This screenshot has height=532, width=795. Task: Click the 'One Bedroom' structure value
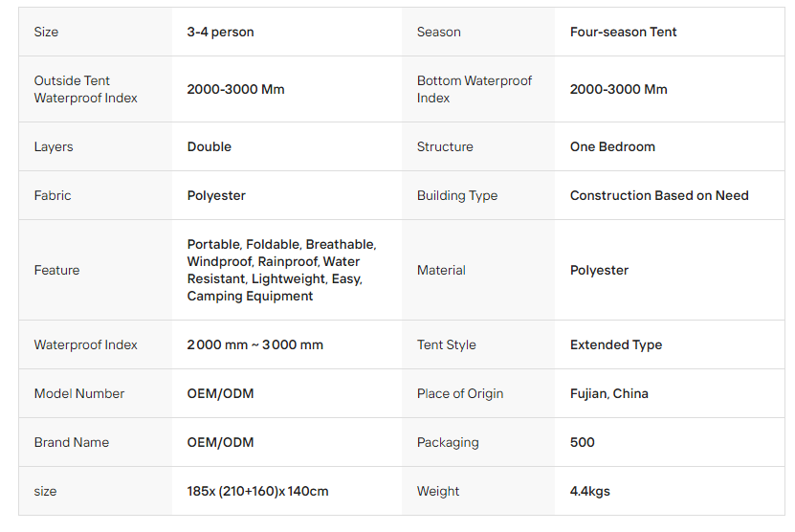coord(612,146)
